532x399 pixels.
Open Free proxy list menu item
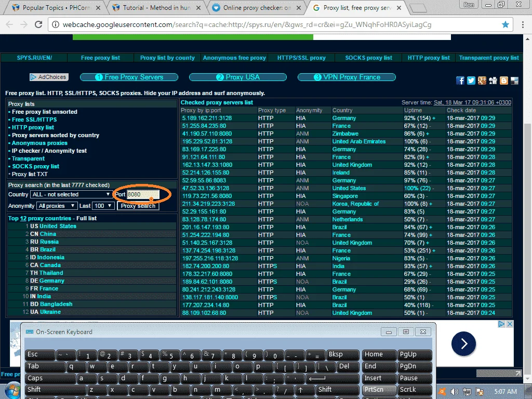pyautogui.click(x=100, y=58)
